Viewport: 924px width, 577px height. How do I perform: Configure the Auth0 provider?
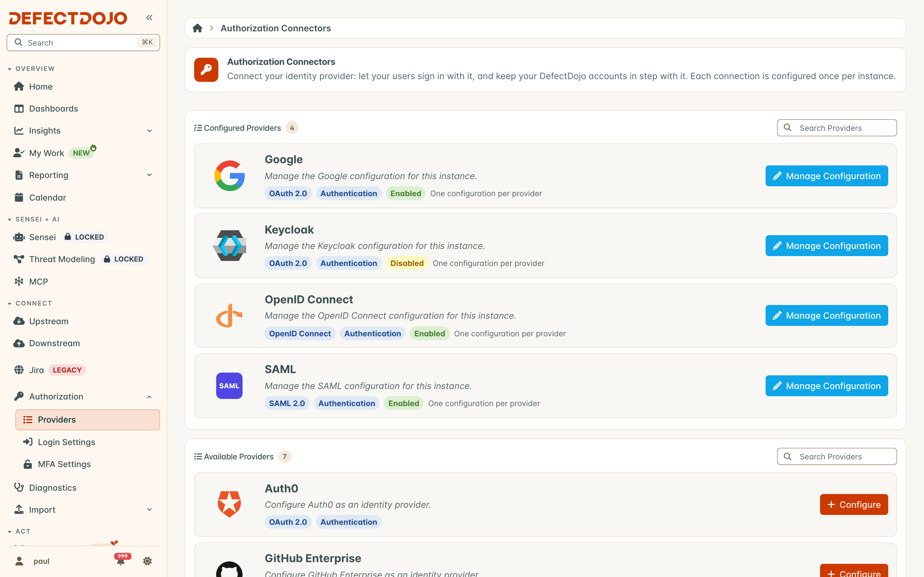[x=854, y=504]
